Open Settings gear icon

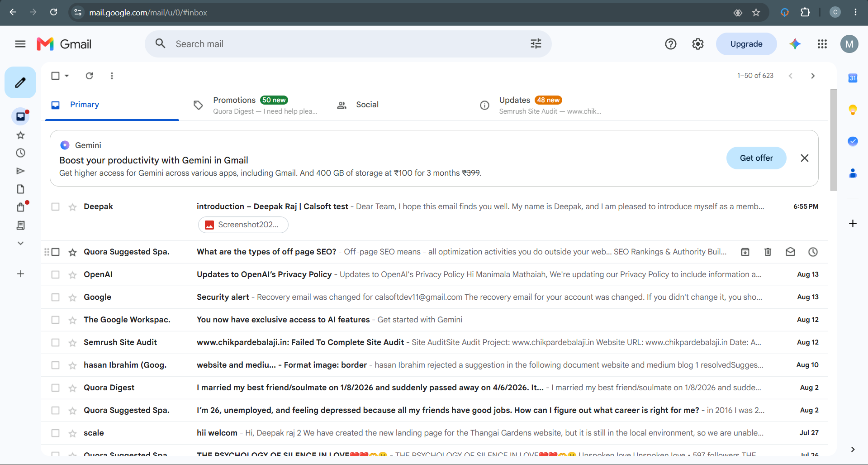tap(698, 44)
